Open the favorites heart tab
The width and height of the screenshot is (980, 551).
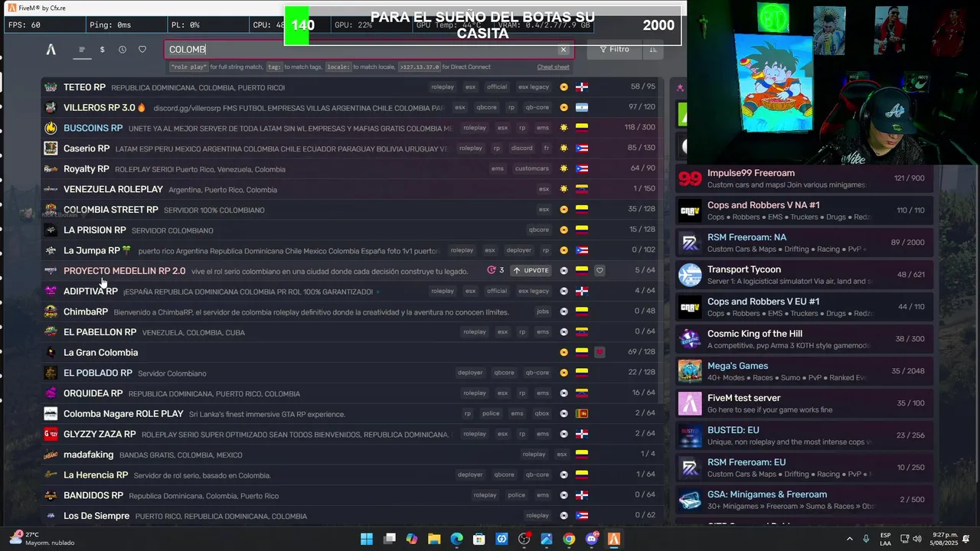[142, 50]
